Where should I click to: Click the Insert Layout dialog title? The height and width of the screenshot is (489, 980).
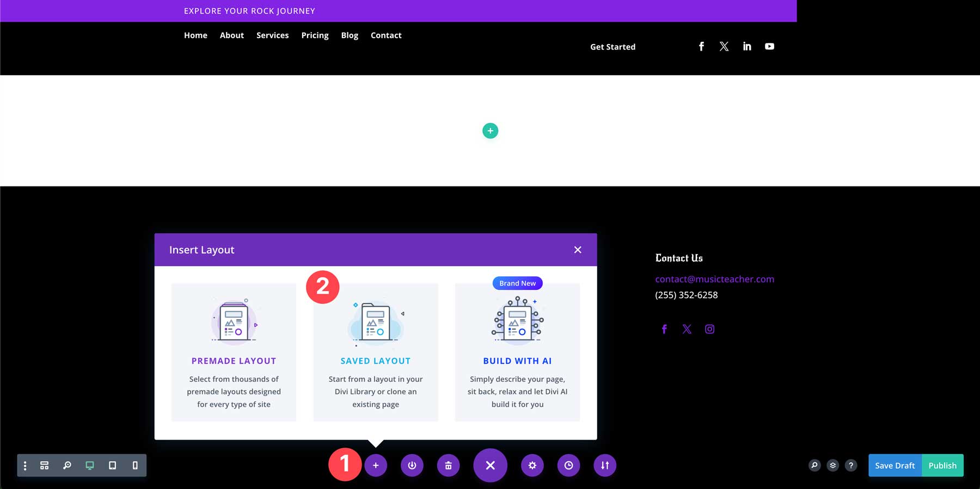coord(201,250)
